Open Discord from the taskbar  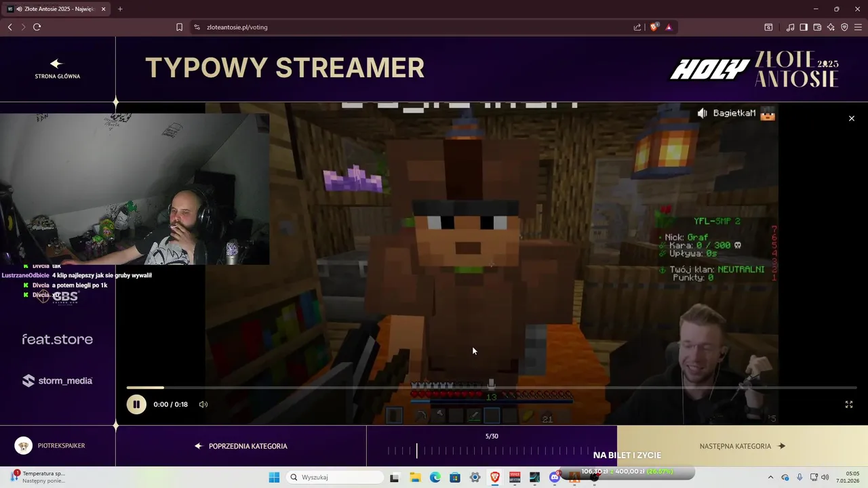coord(555,477)
